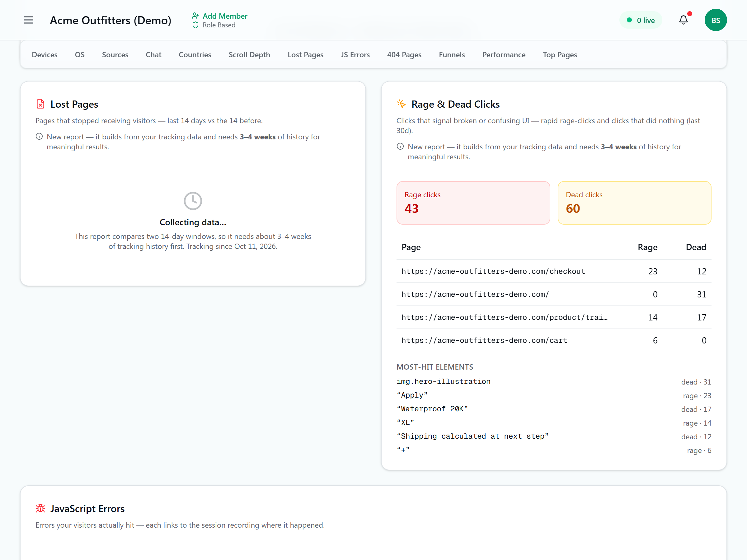Image resolution: width=747 pixels, height=560 pixels.
Task: Click the Collecting data clock icon
Action: point(193,201)
